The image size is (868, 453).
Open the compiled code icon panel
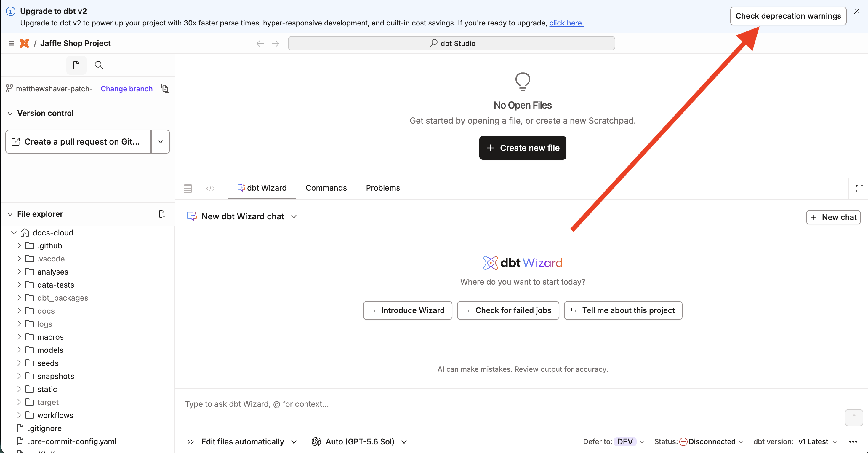[x=210, y=188]
